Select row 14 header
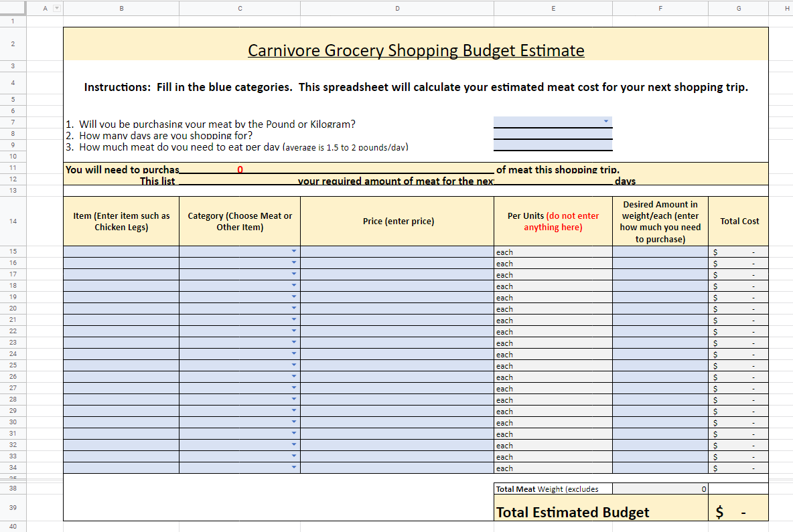The image size is (793, 532). (12, 221)
